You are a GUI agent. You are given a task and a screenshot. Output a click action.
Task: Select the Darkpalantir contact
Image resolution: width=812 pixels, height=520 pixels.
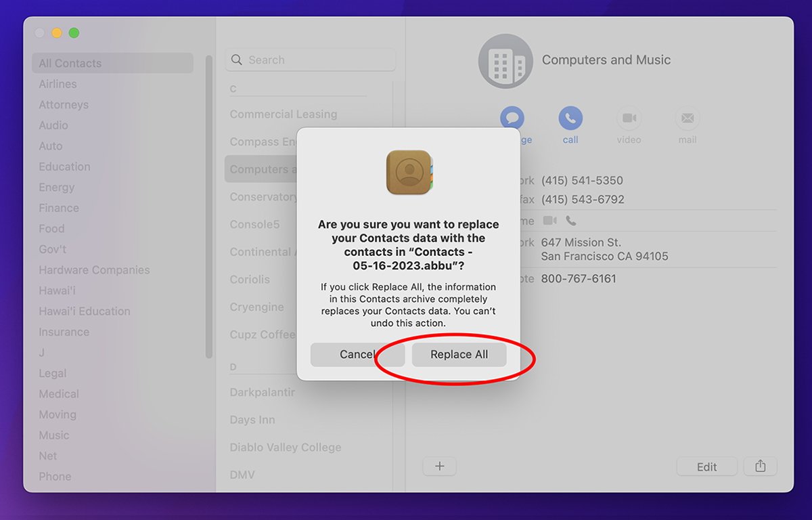(263, 392)
